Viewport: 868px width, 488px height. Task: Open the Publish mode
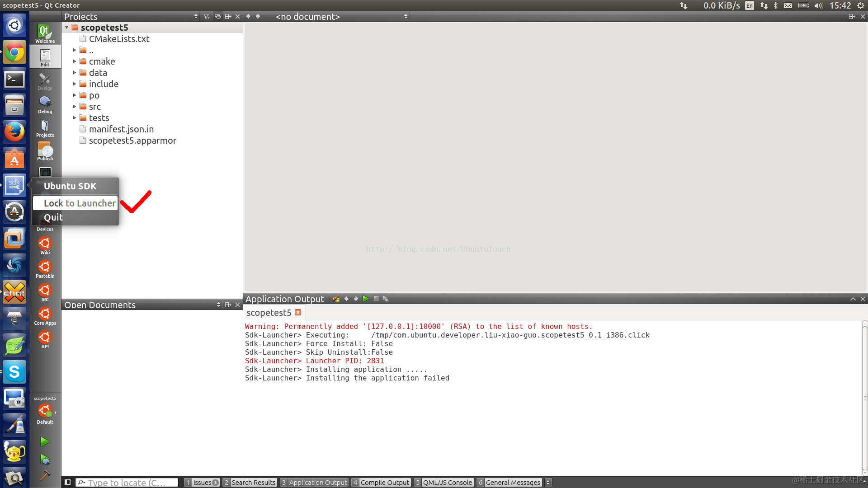pos(45,151)
